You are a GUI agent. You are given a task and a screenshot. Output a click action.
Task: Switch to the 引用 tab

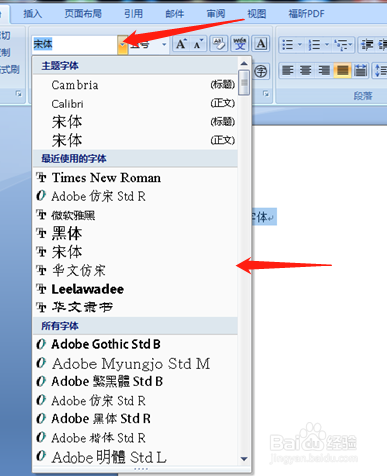pos(133,14)
